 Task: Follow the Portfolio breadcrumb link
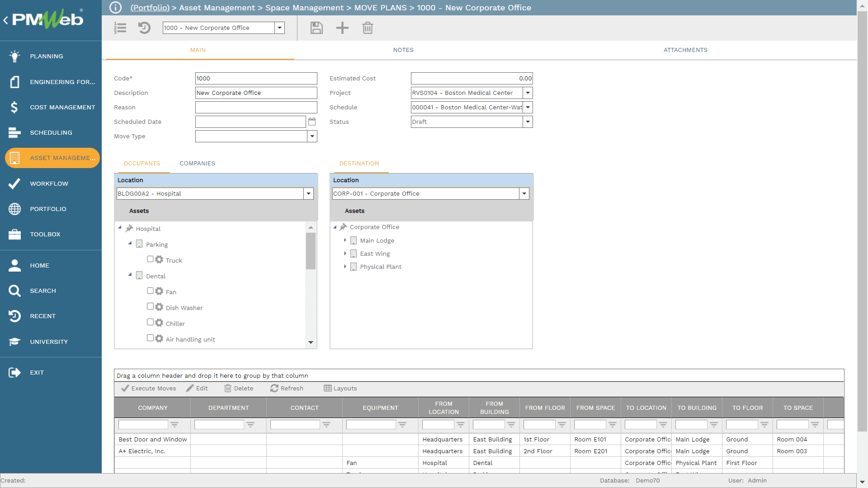150,8
